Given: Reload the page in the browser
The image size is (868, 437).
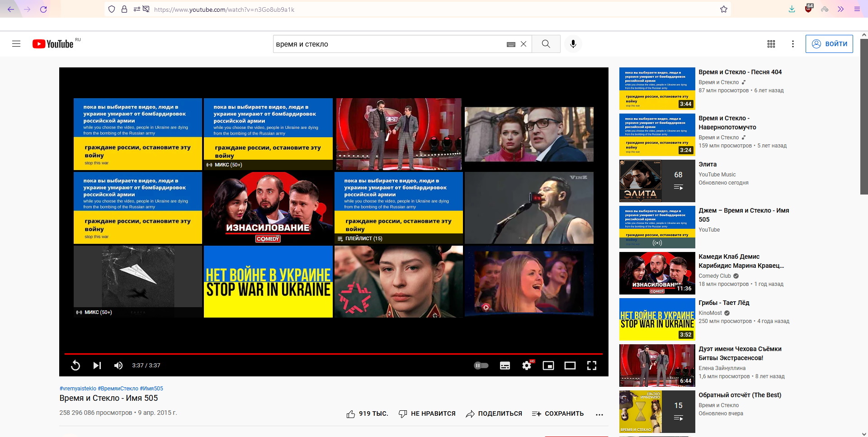Looking at the screenshot, I should click(x=43, y=9).
